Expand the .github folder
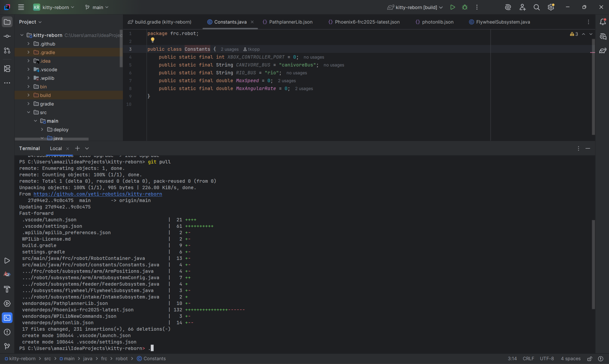Viewport: 609px width, 364px height. tap(28, 44)
